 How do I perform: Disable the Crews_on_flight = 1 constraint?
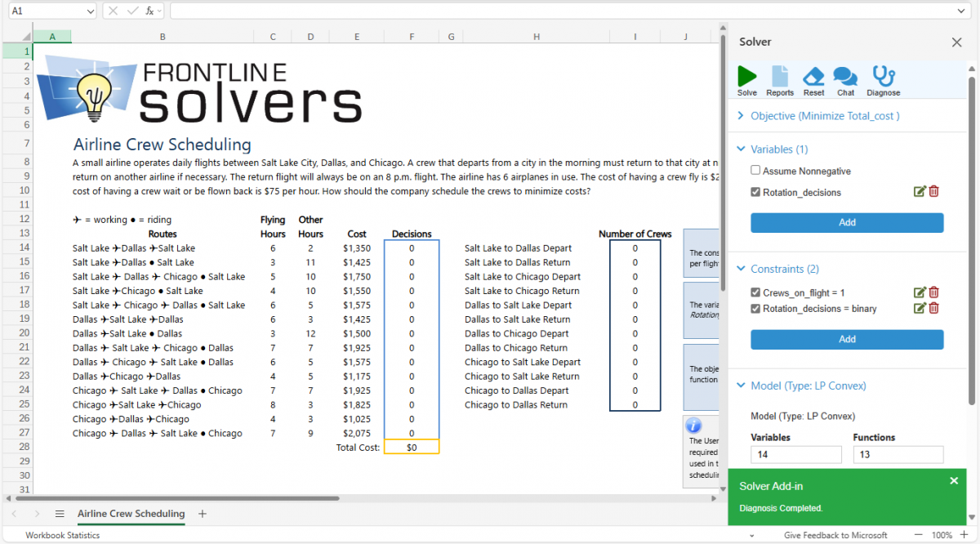point(755,292)
